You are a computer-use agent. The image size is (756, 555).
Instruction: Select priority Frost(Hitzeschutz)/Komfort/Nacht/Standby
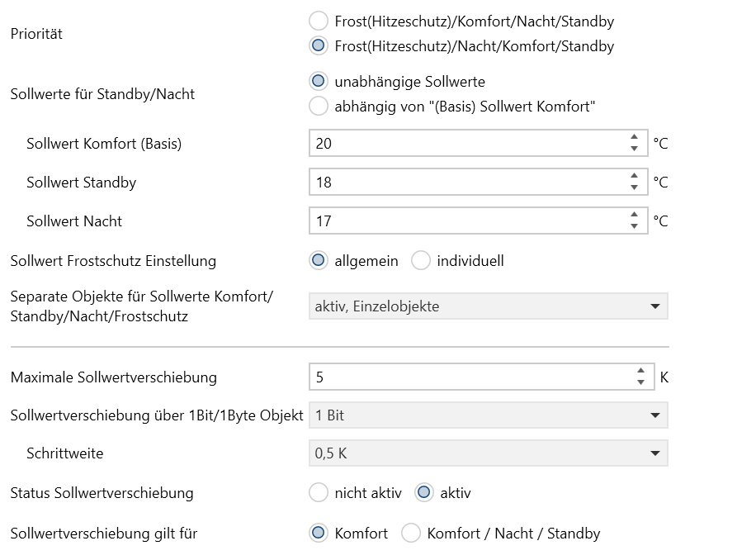319,21
